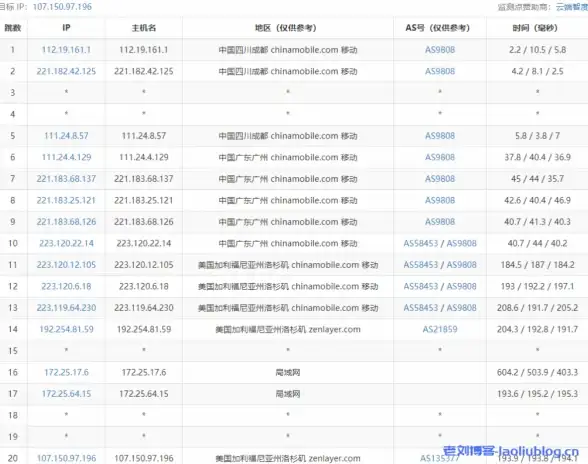Click the IP column header
This screenshot has height=464, width=588.
(66, 28)
